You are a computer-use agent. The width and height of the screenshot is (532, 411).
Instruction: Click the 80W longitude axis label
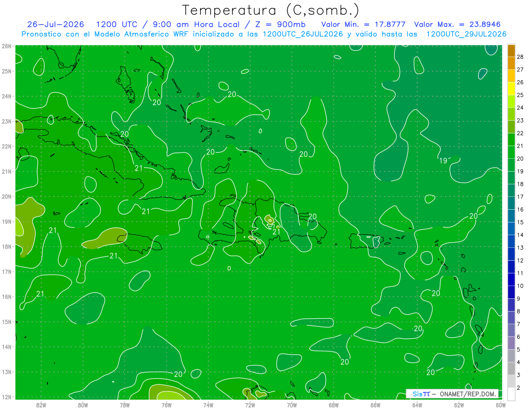(83, 405)
